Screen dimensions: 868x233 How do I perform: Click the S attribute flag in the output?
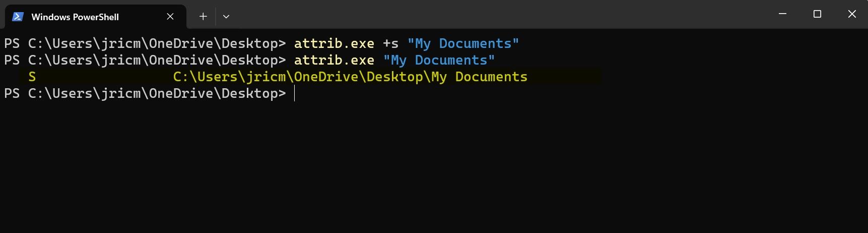coord(32,77)
